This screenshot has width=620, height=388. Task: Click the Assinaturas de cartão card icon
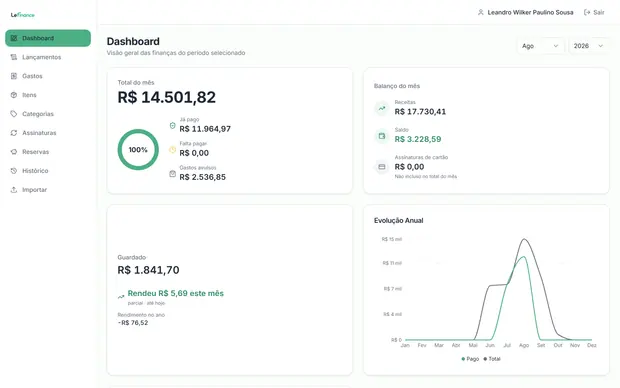382,167
